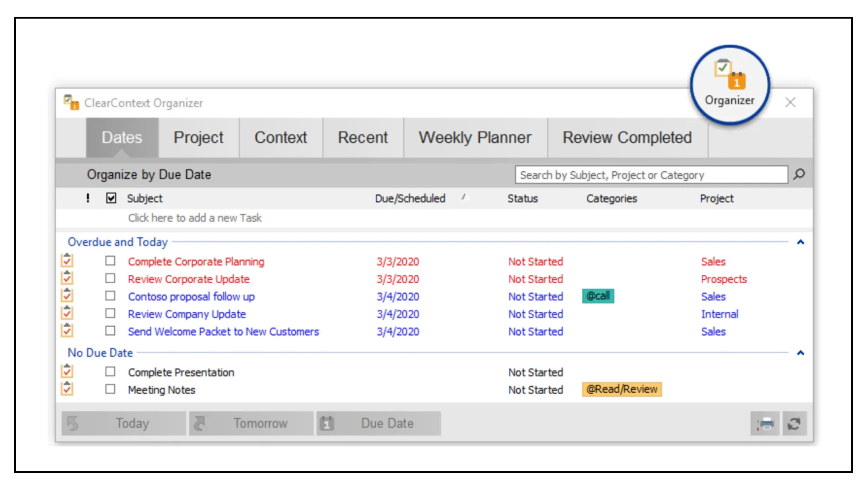
Task: Click the print icon at the bottom right
Action: point(765,423)
